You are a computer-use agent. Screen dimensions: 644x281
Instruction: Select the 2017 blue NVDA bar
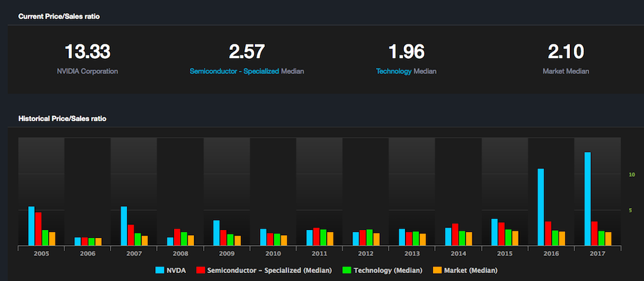(587, 199)
